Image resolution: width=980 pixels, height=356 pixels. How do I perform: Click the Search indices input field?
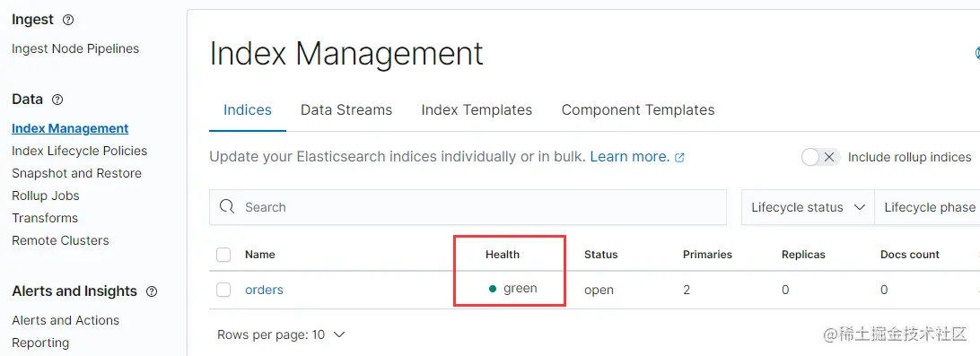tap(468, 207)
